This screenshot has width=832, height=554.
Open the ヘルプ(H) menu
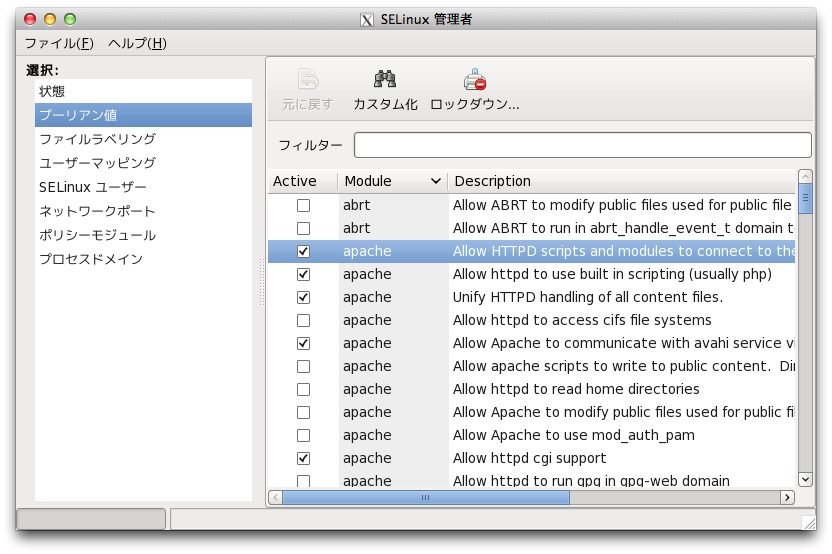coord(137,44)
